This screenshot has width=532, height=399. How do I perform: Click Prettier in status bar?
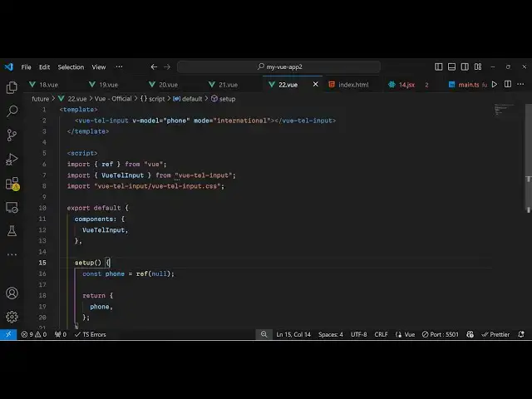(x=495, y=334)
